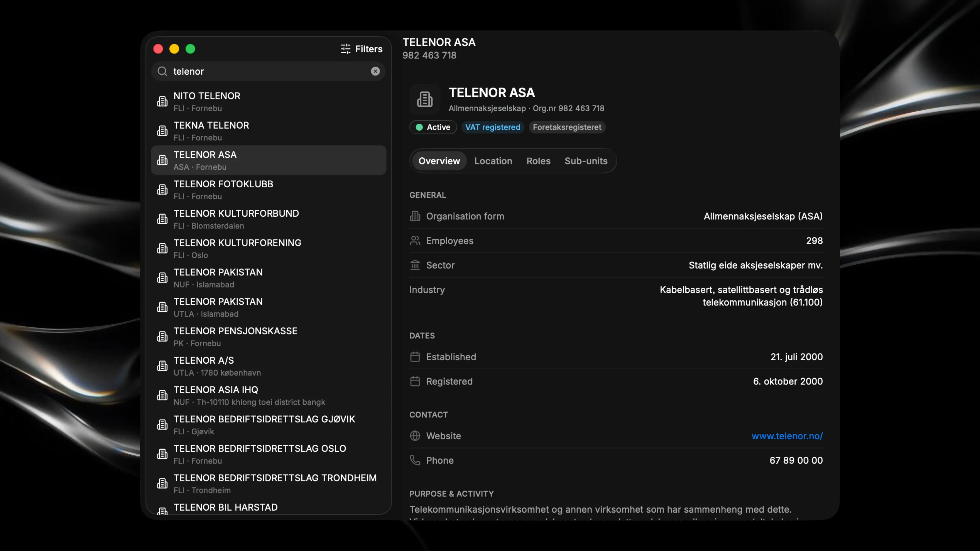
Task: Click building icon beside TELENOR KULTURFORBUND
Action: [162, 219]
